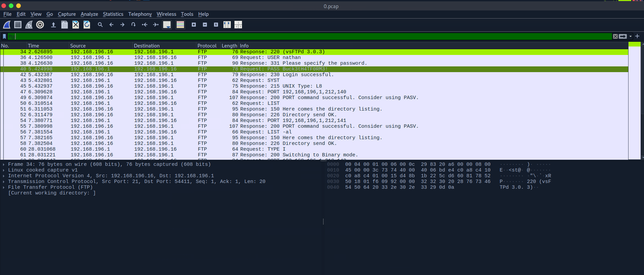Image resolution: width=644 pixels, height=275 pixels.
Task: Zoom out the main window text
Action: [x=205, y=25]
